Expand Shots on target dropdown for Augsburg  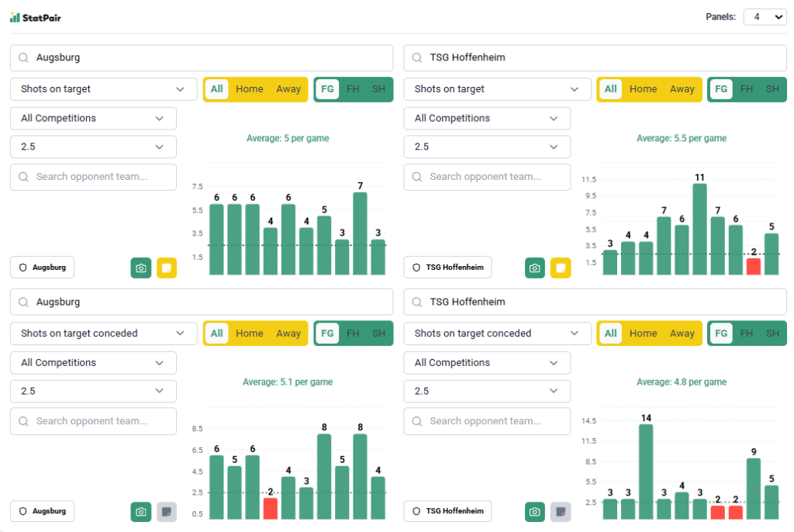click(x=96, y=89)
